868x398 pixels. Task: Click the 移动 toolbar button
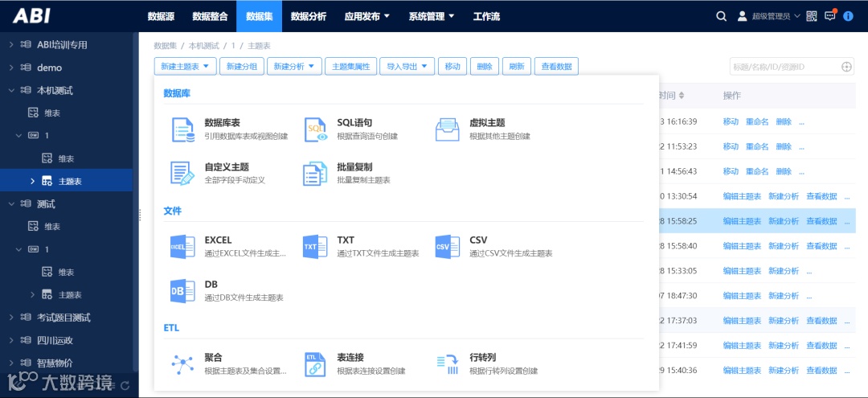coord(452,67)
